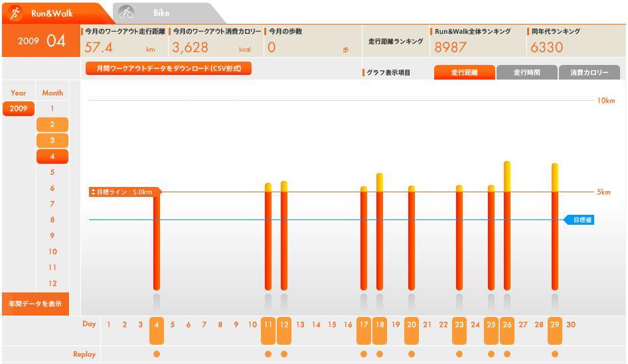Show yearly data with 年間データを表示
This screenshot has height=364, width=628.
(x=35, y=304)
